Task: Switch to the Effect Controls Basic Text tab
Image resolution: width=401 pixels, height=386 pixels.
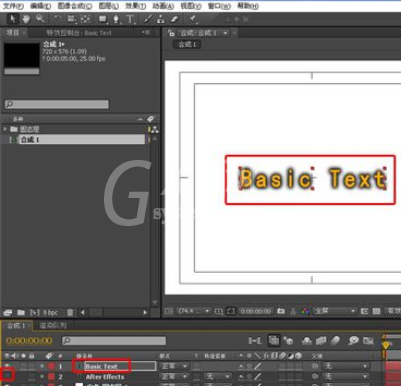Action: [79, 33]
